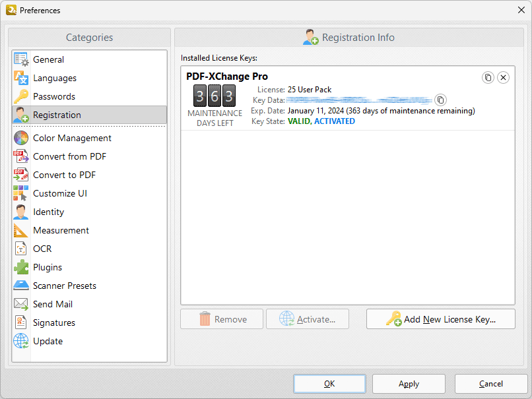Copy Key Data with adjacent copy icon
The height and width of the screenshot is (399, 532).
[x=440, y=100]
